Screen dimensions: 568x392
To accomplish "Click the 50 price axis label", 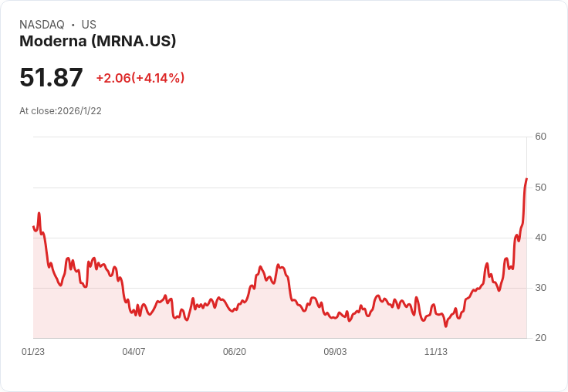I will 540,188.
